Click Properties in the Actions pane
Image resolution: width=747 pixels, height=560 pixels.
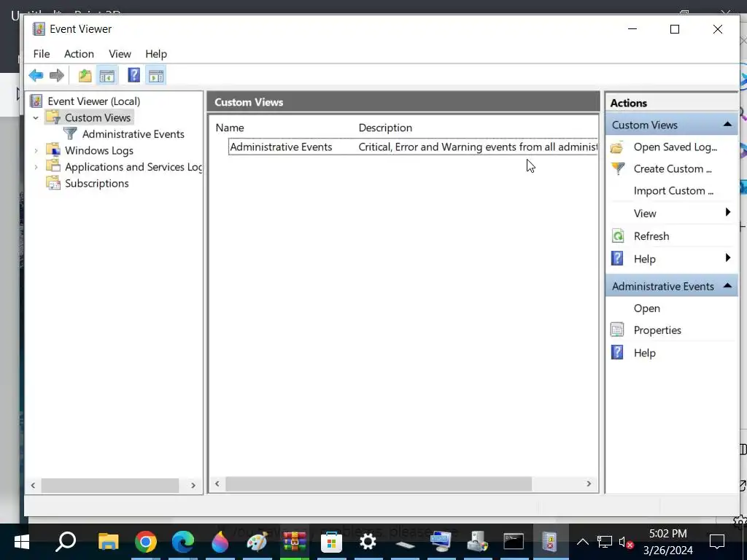click(657, 330)
